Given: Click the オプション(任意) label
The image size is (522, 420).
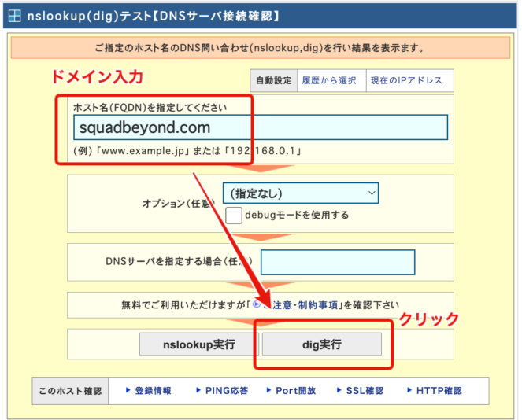Looking at the screenshot, I should [x=179, y=203].
